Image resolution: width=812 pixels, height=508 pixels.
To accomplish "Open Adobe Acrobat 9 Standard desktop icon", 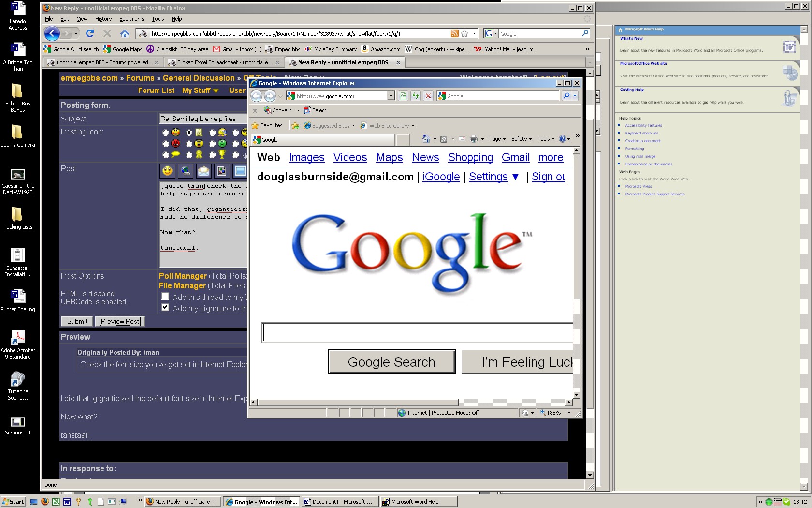I will coord(18,344).
